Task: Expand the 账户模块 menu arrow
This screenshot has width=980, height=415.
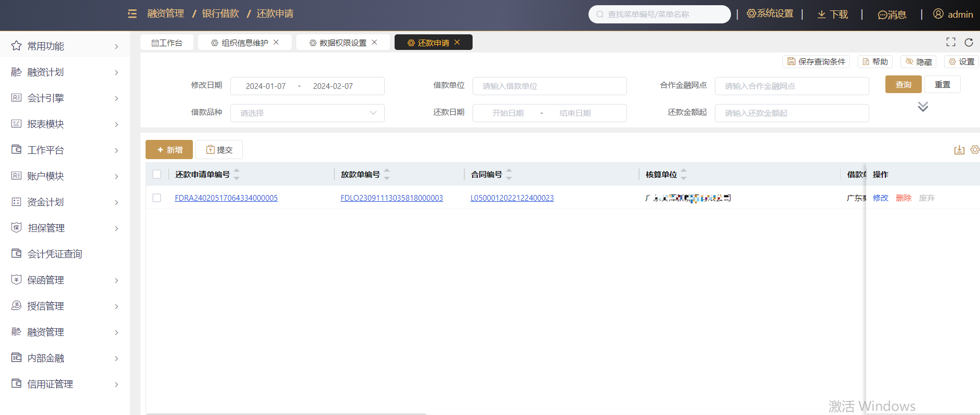Action: pos(116,176)
